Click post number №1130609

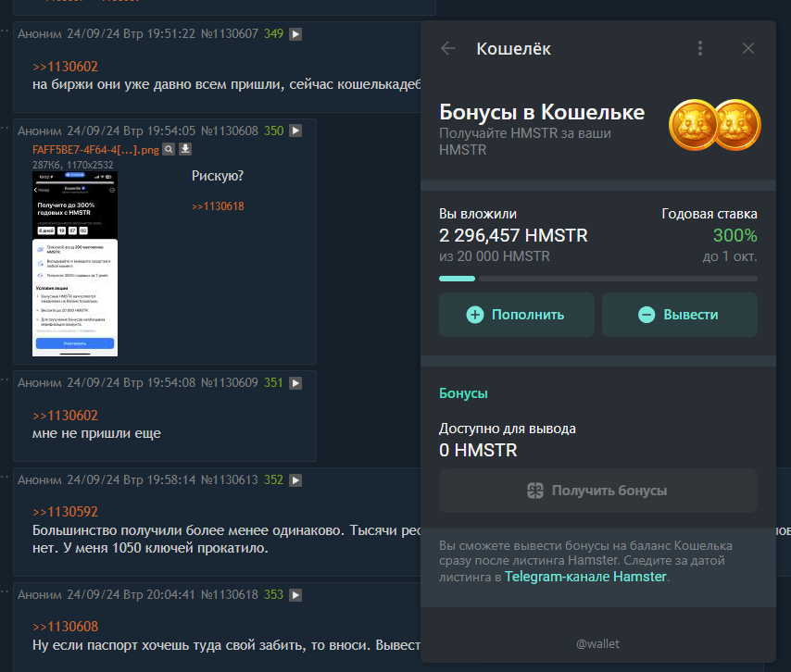pyautogui.click(x=230, y=382)
